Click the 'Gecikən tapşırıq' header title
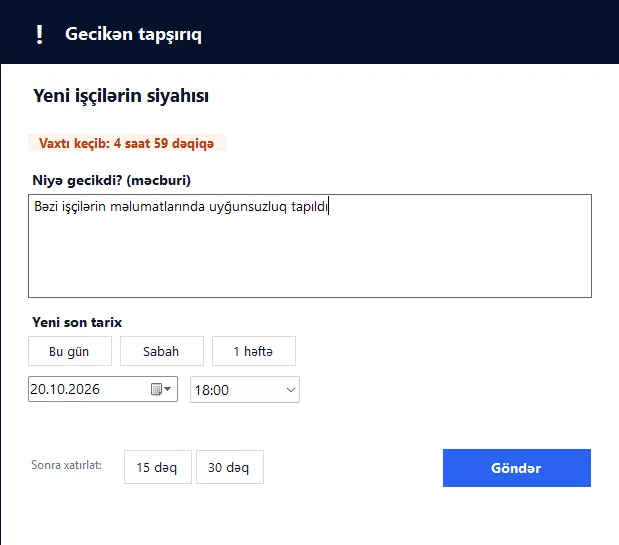This screenshot has width=619, height=545. coord(133,34)
